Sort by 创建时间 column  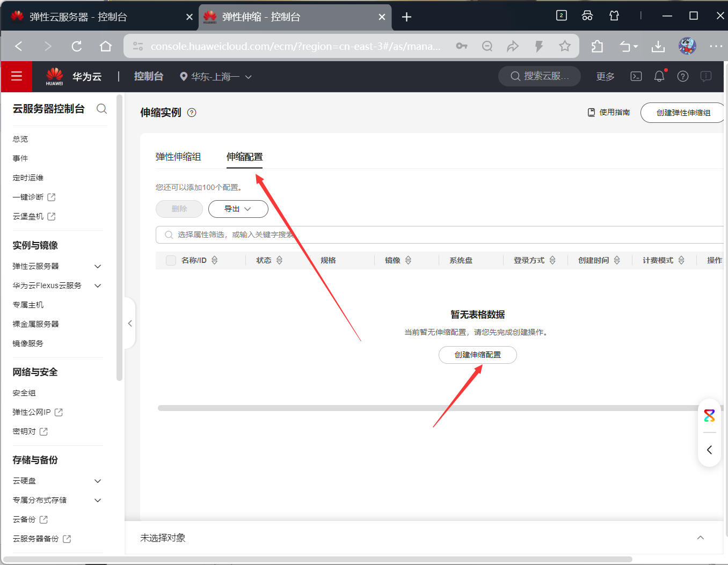click(617, 260)
